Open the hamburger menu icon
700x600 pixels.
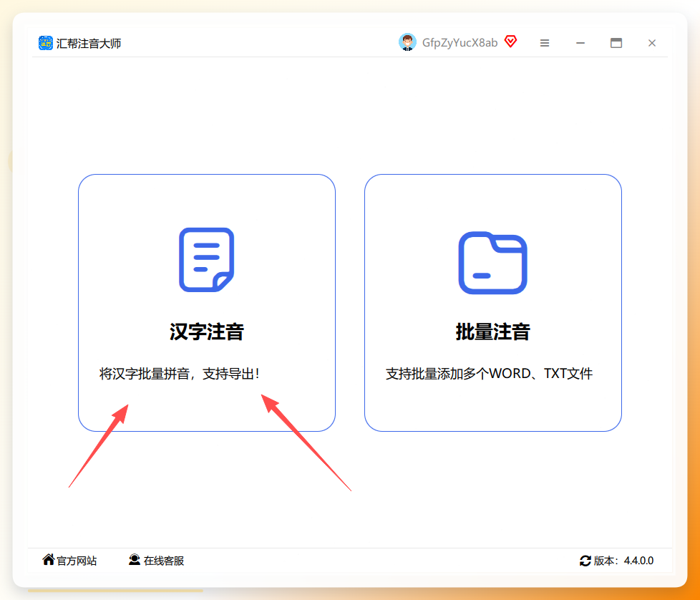click(x=545, y=43)
